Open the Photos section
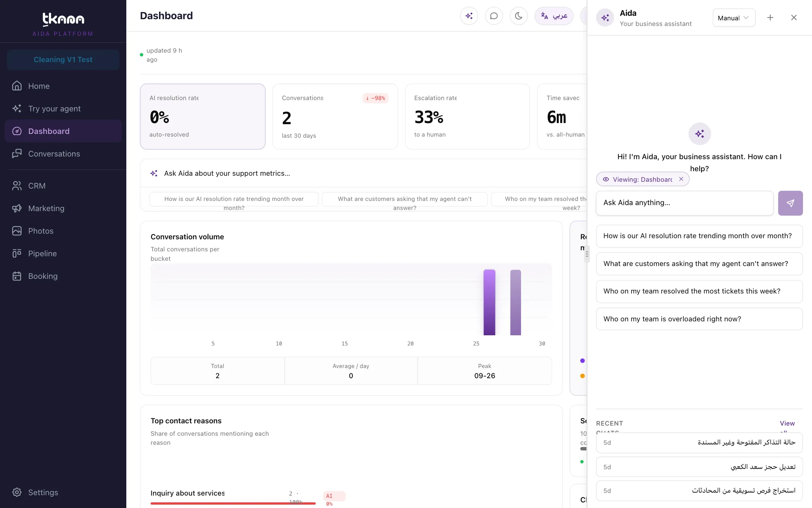This screenshot has width=812, height=508. tap(63, 231)
